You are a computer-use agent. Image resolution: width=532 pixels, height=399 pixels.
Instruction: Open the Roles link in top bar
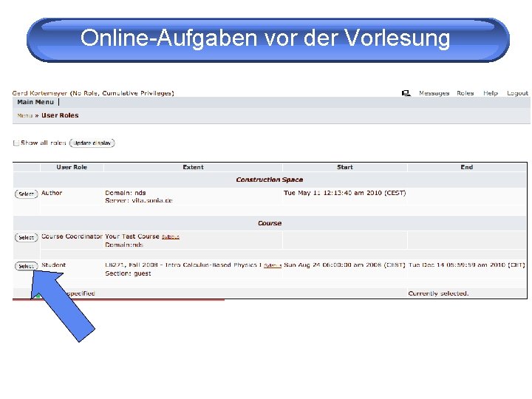[465, 93]
